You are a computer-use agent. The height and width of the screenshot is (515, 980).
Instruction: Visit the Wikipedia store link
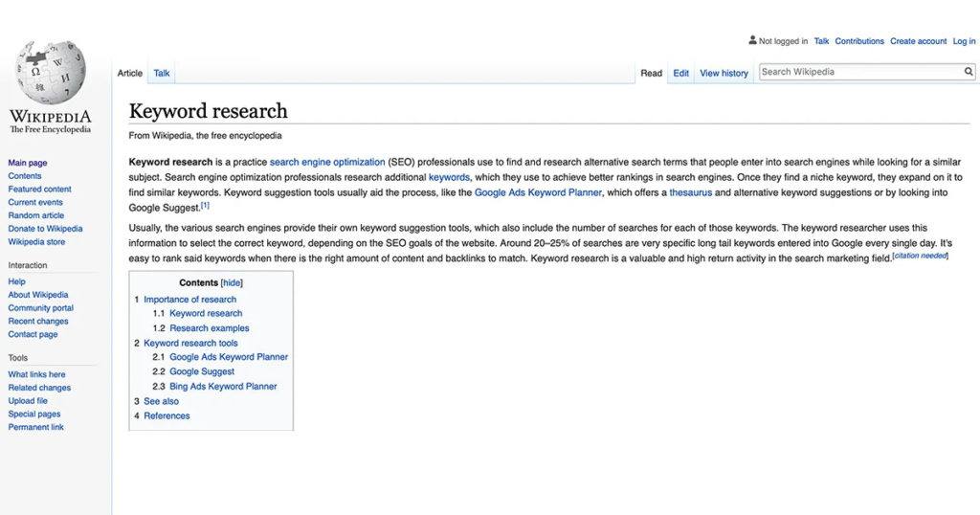click(x=36, y=241)
